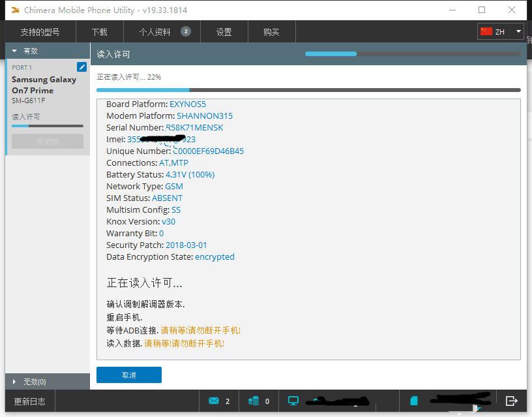532x417 pixels.
Task: Click the 重启手机 log line
Action: (125, 318)
